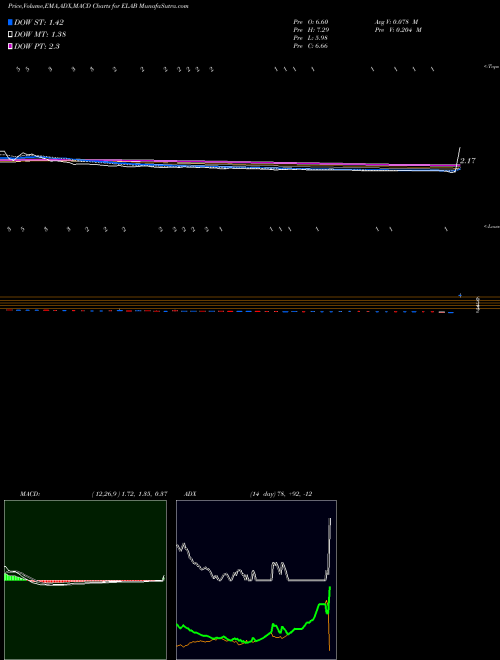Click the 'Pre O: 6.60' open value

click(311, 21)
